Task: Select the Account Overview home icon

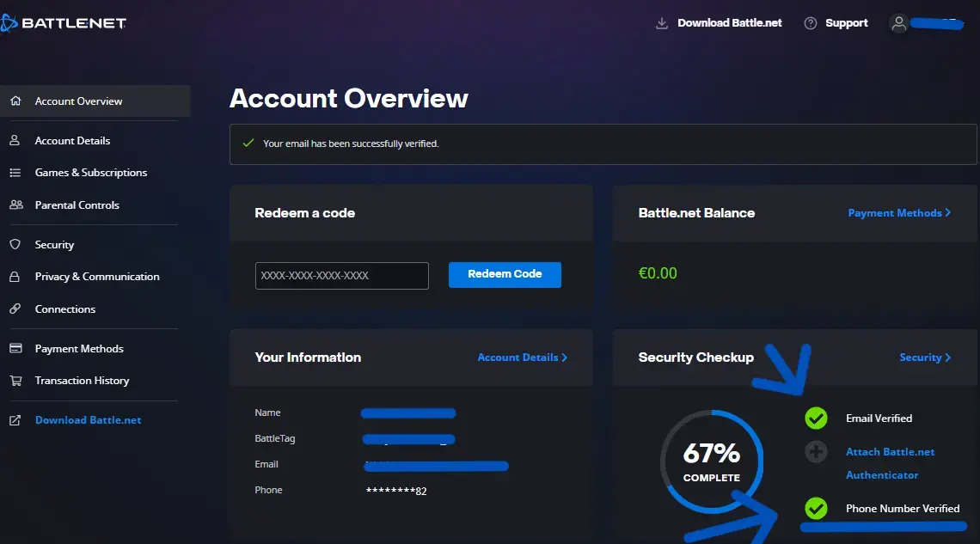Action: [15, 101]
